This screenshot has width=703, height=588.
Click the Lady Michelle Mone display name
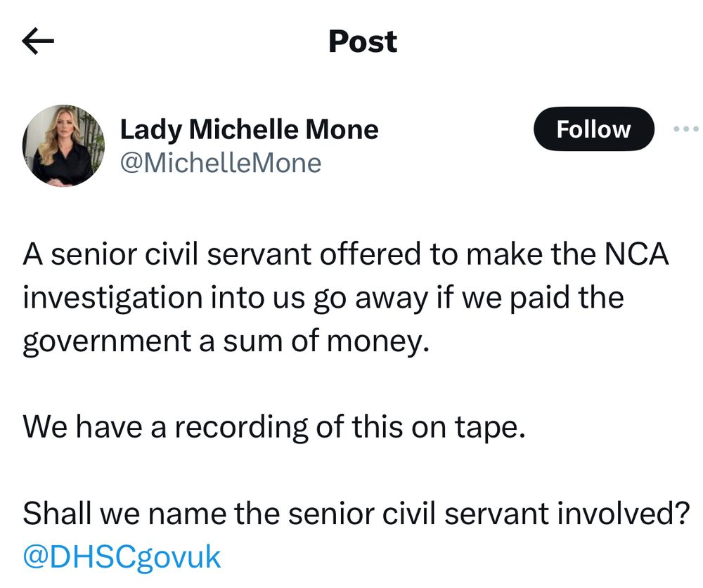tap(249, 129)
